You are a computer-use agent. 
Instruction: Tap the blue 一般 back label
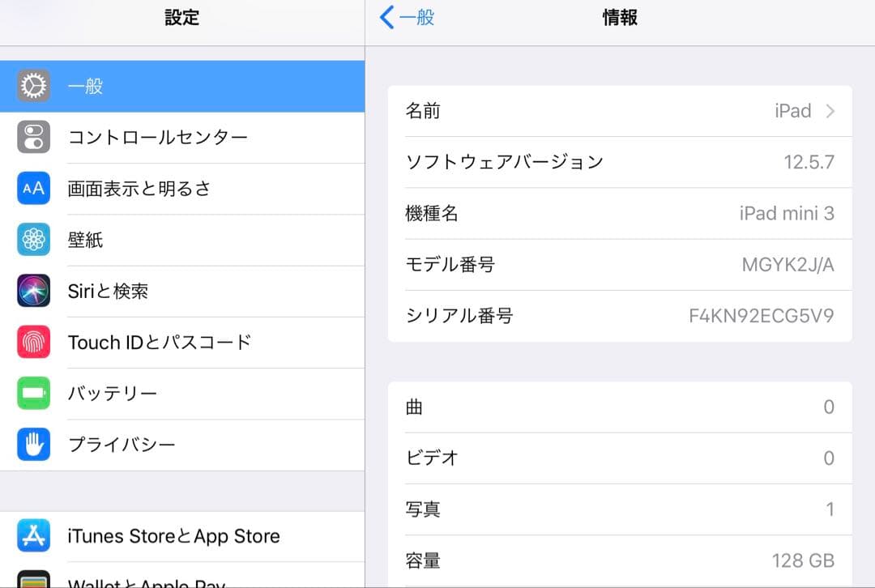[x=416, y=17]
